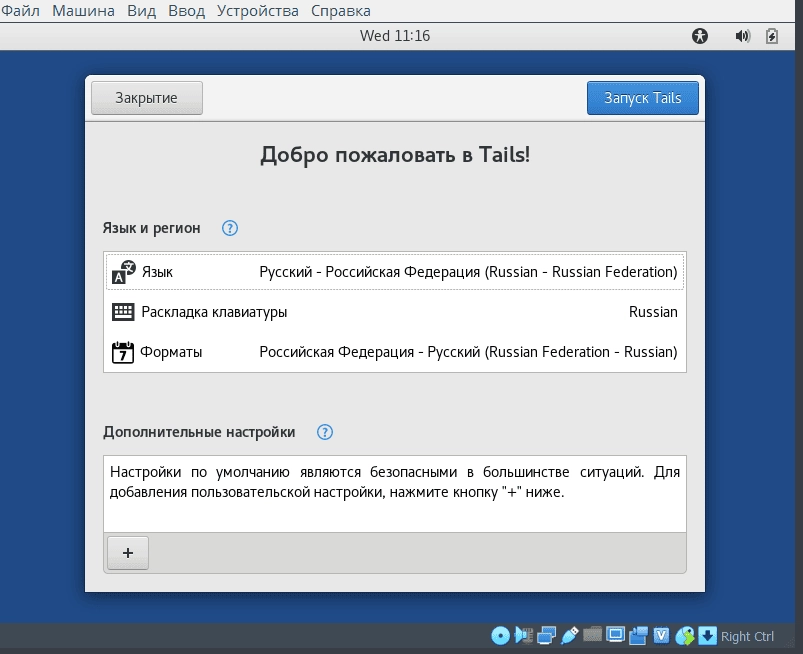
Task: Click the network adapters status icon
Action: [x=546, y=636]
